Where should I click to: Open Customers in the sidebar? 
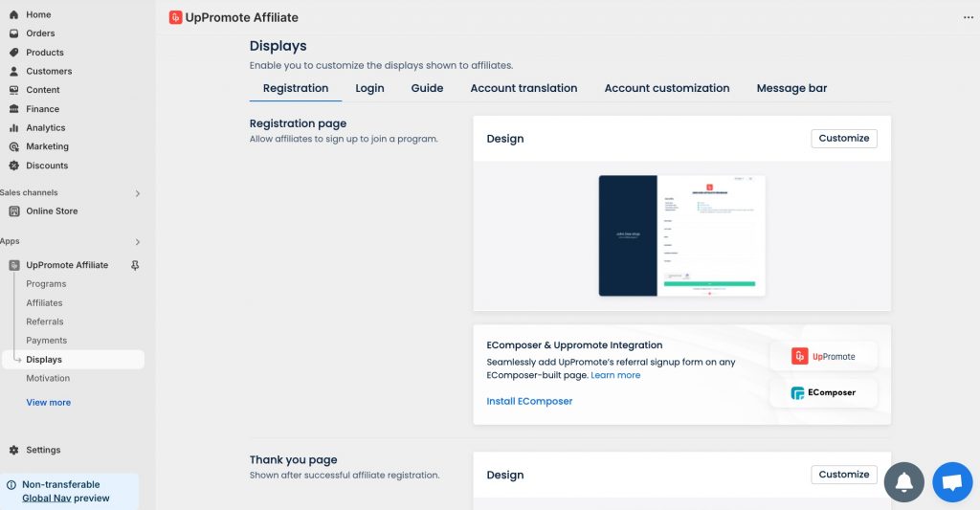(x=49, y=71)
